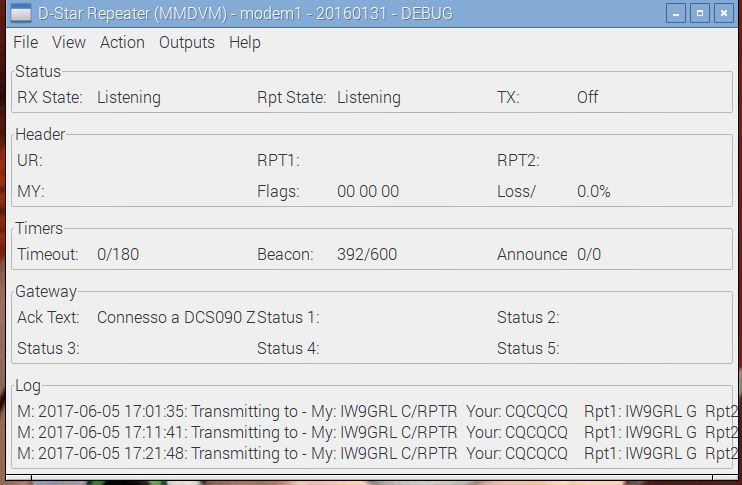
Task: Click the horizontal scrollbar under the log
Action: pyautogui.click(x=371, y=477)
